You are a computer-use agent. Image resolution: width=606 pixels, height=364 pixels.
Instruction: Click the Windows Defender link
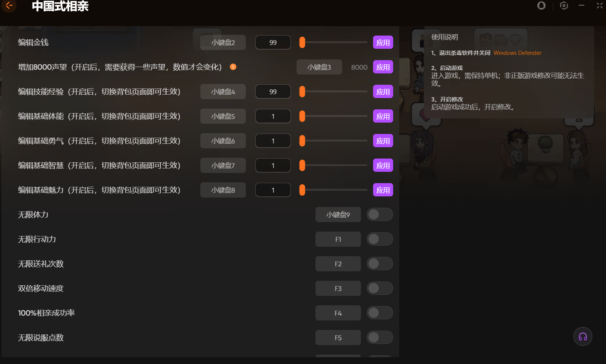517,53
